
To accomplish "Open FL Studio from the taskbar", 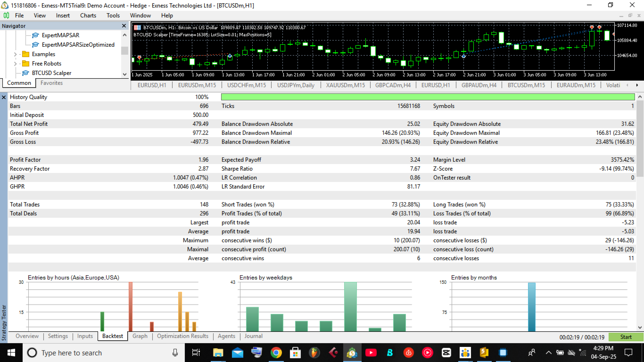I will point(314,353).
